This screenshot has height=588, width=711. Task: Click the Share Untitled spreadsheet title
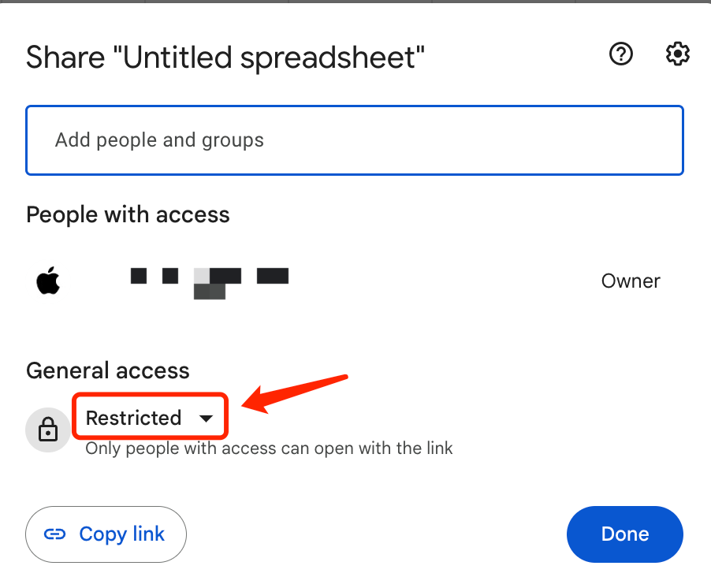click(x=225, y=57)
